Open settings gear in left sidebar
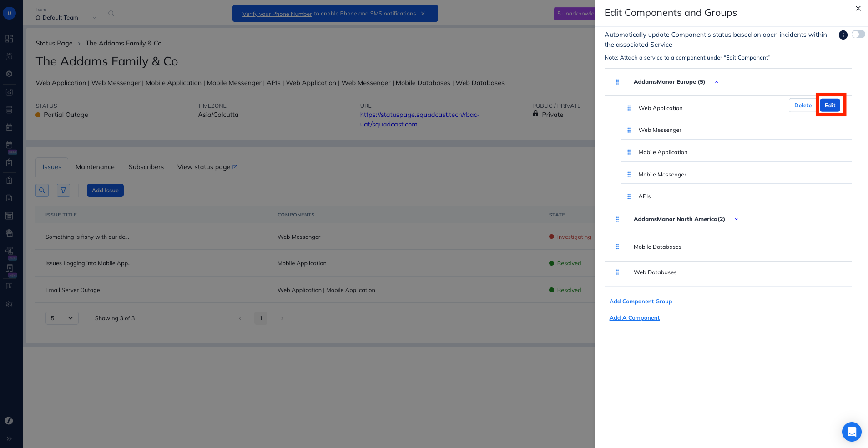This screenshot has width=868, height=448. (9, 304)
